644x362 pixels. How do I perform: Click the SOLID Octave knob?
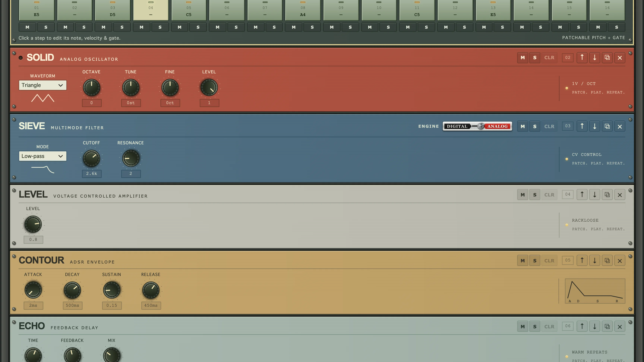tap(91, 87)
